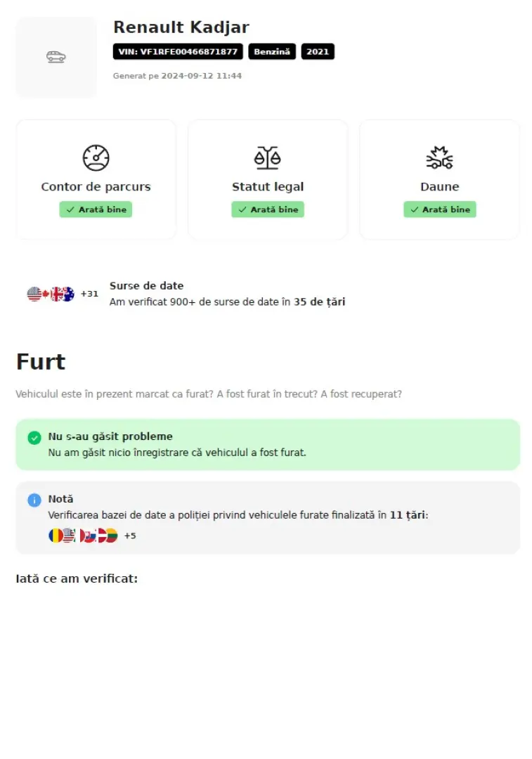Click the data sources flag cluster

click(51, 294)
